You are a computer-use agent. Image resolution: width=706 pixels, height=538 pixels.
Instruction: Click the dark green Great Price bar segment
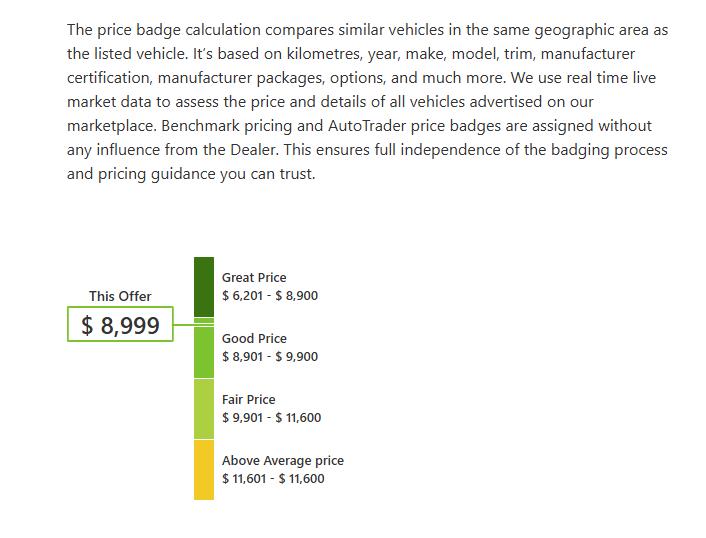(204, 287)
